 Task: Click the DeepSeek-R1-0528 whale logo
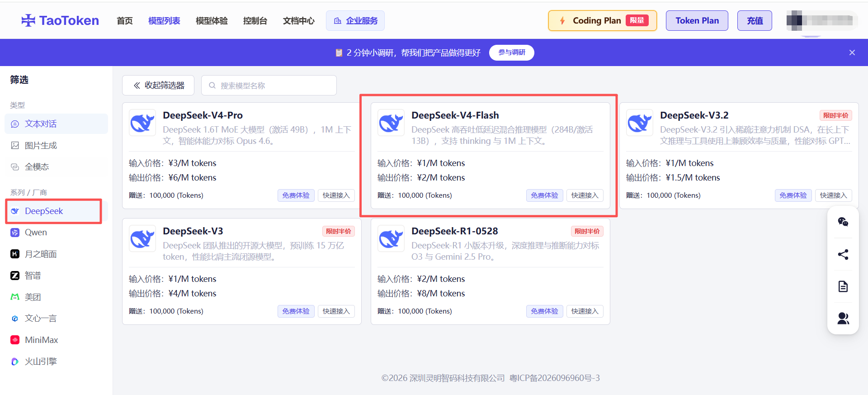pyautogui.click(x=391, y=238)
